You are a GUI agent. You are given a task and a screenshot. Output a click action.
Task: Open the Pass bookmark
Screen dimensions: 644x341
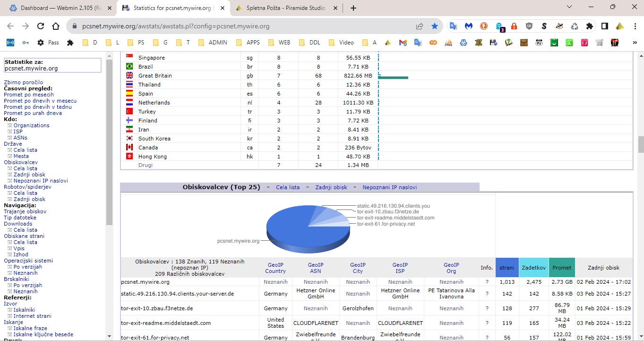tap(48, 43)
